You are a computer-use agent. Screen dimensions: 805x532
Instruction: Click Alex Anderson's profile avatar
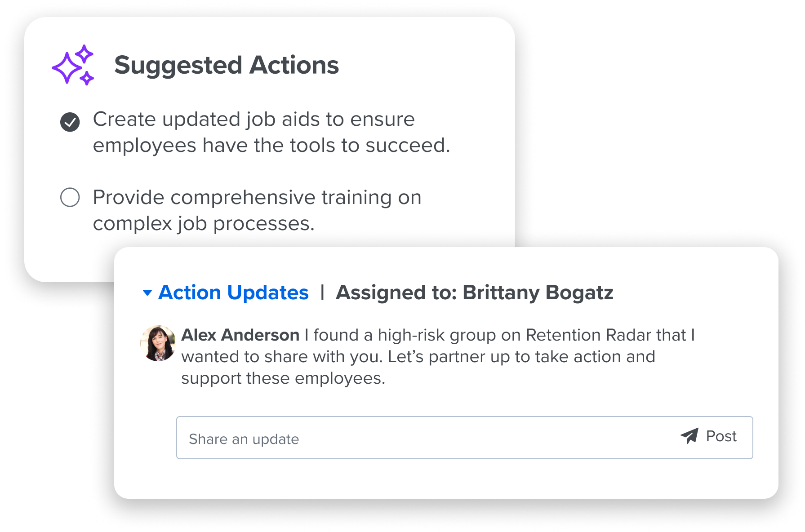(158, 343)
